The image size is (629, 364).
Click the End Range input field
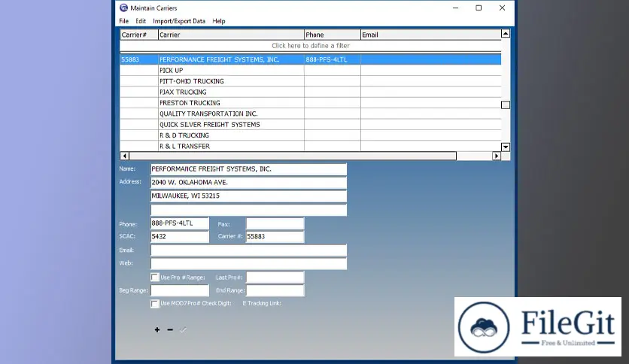(x=275, y=290)
